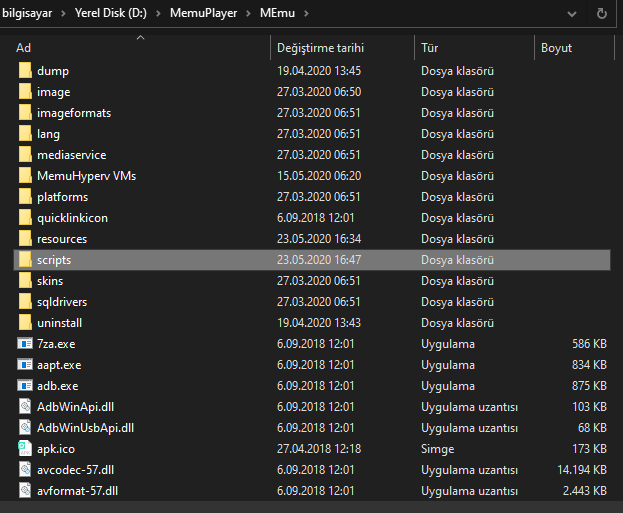Select the MemuHyperv VMs folder icon
This screenshot has width=623, height=513.
pyautogui.click(x=26, y=176)
